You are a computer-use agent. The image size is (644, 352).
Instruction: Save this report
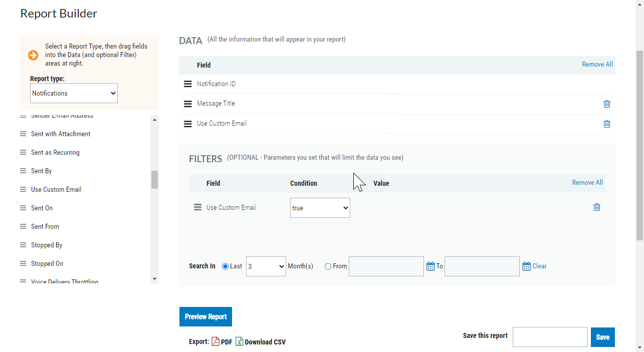(x=602, y=337)
